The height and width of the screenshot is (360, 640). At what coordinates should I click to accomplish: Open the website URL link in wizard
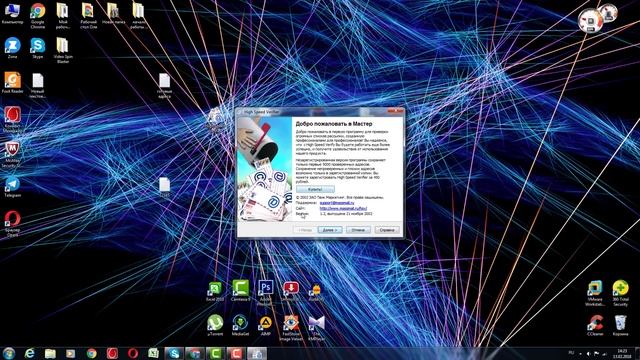[343, 208]
